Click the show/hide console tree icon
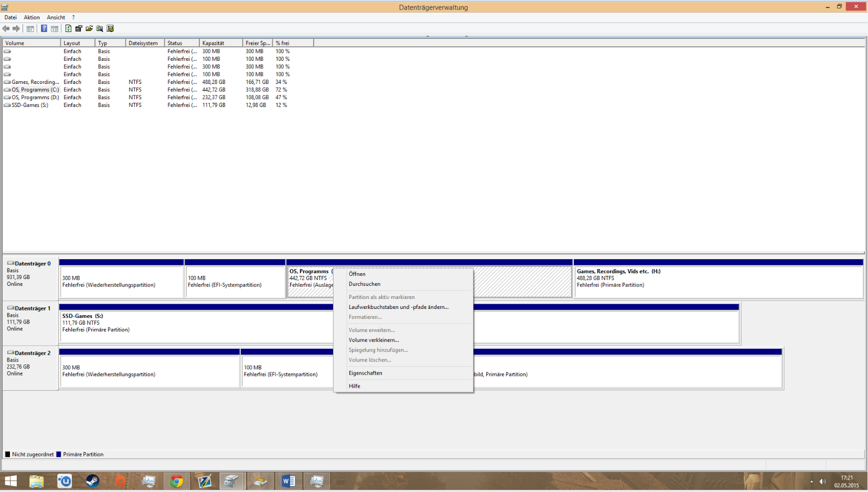The width and height of the screenshot is (868, 492). (x=30, y=29)
